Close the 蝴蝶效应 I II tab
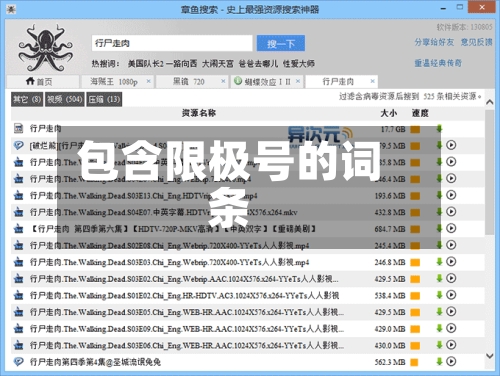The height and width of the screenshot is (376, 500). [x=298, y=81]
